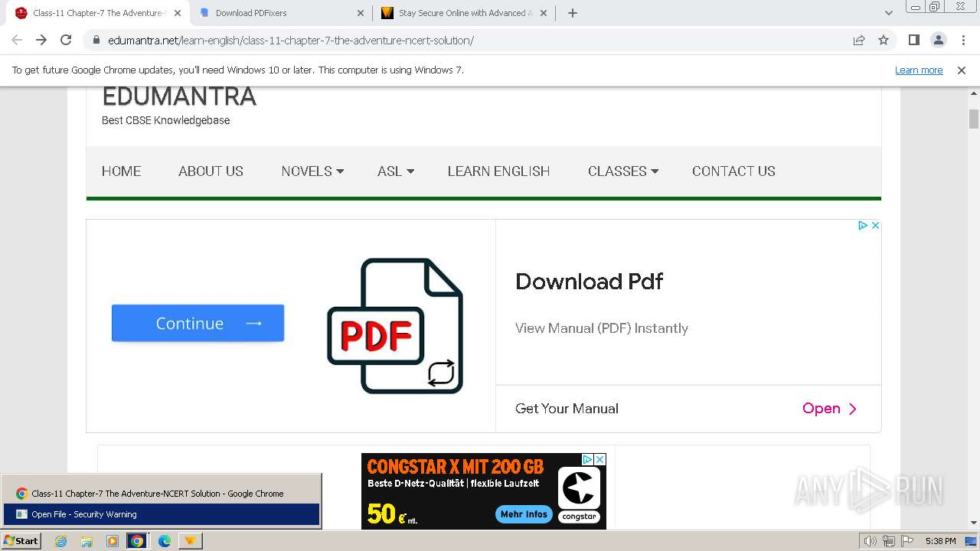Click the scrollbar down arrow
Image resolution: width=980 pixels, height=551 pixels.
[974, 523]
